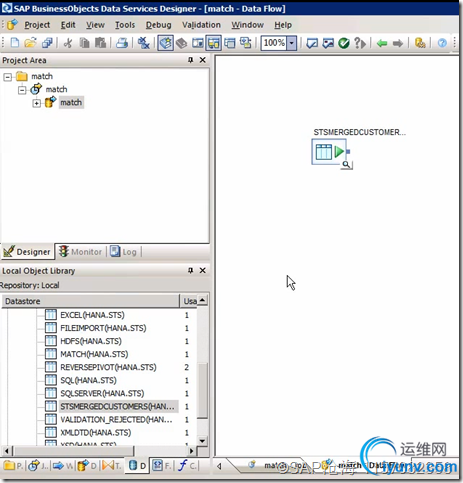Open the Validation menu
Viewport: 463px width, 483px height.
(201, 25)
